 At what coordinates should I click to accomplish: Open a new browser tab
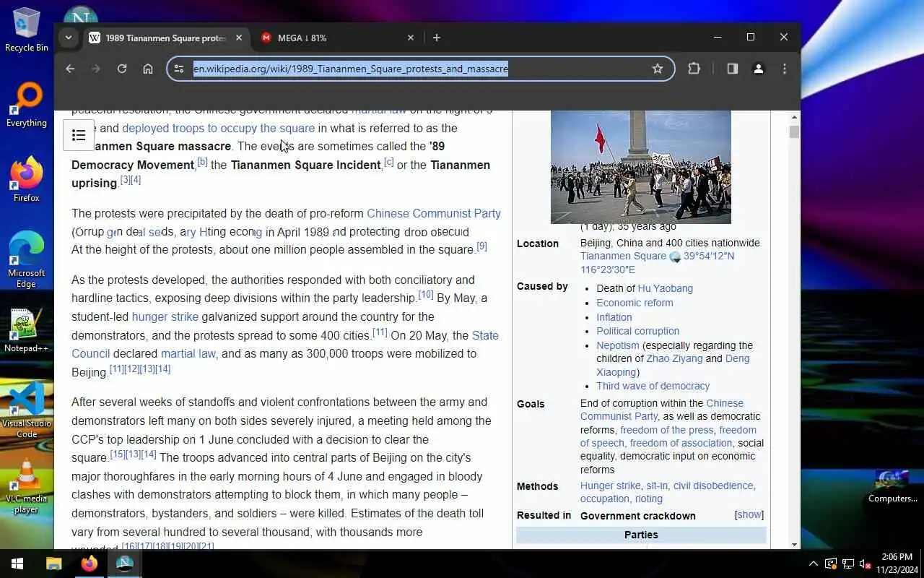[x=437, y=38]
